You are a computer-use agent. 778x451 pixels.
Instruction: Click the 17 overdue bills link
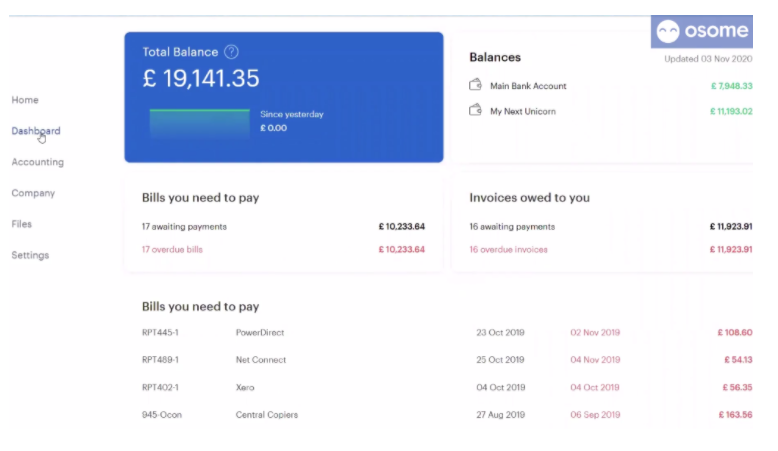pos(172,249)
